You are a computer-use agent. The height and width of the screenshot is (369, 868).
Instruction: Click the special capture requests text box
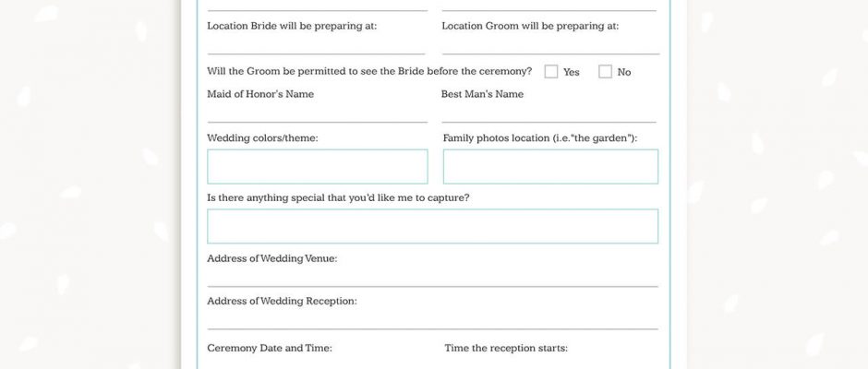coord(432,226)
